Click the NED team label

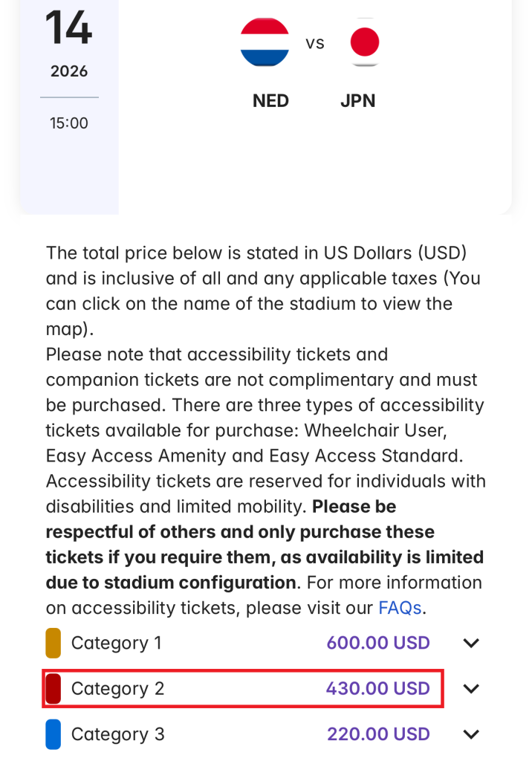tap(270, 101)
